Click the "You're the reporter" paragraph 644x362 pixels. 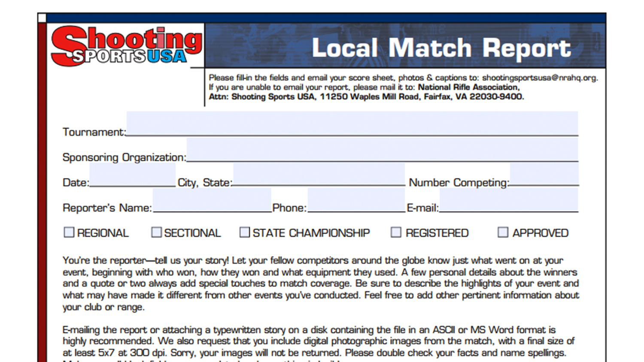point(320,284)
